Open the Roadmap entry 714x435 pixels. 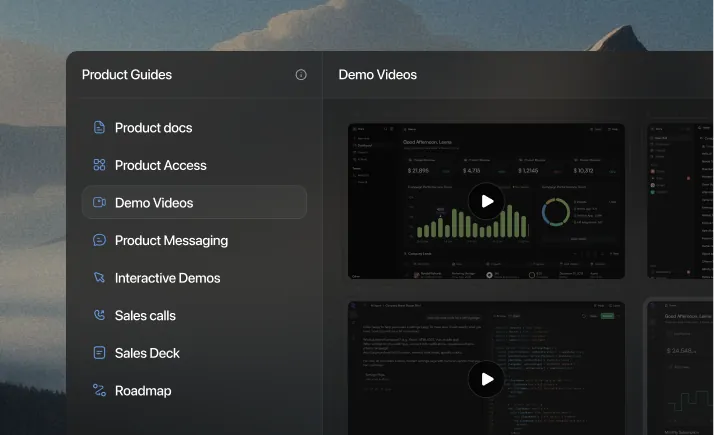click(194, 390)
